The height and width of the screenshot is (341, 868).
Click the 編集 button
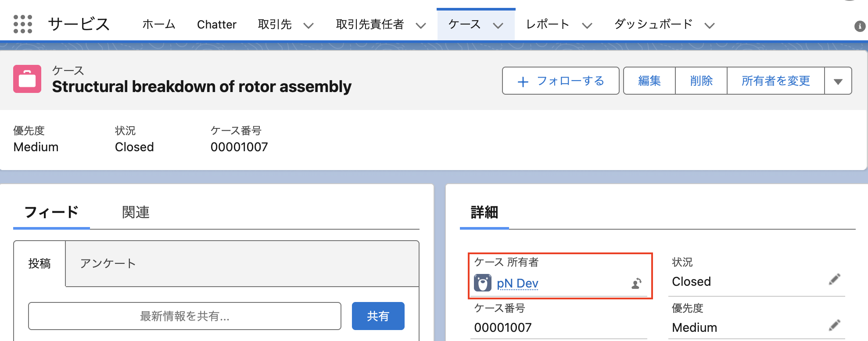click(x=649, y=81)
